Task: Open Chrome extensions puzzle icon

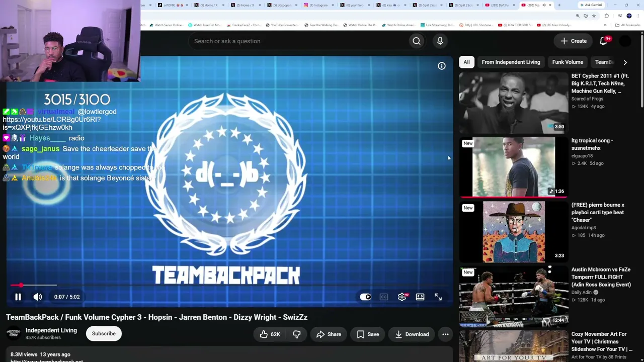Action: (606, 16)
